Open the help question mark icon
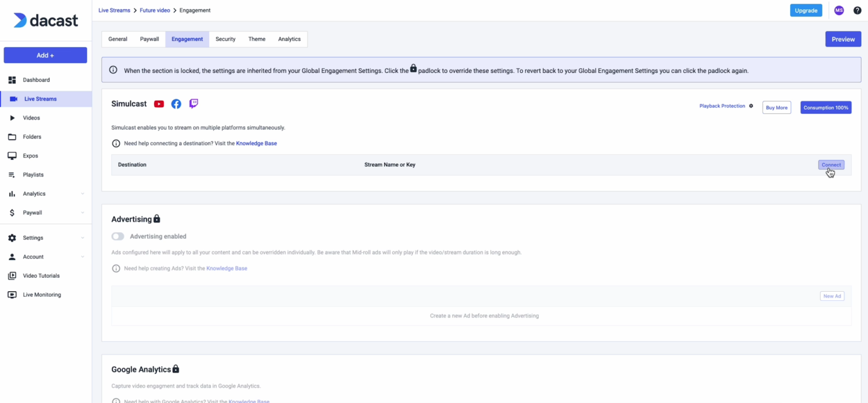This screenshot has height=403, width=868. (857, 10)
